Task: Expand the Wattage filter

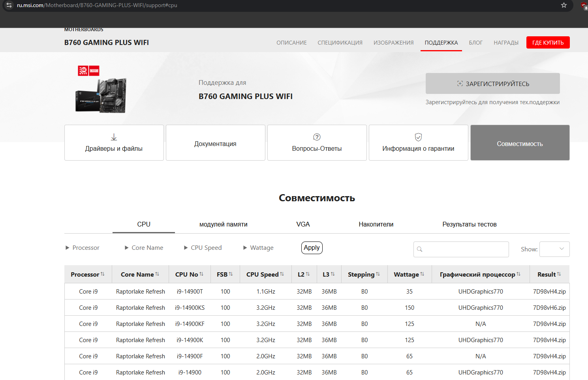Action: tap(258, 248)
